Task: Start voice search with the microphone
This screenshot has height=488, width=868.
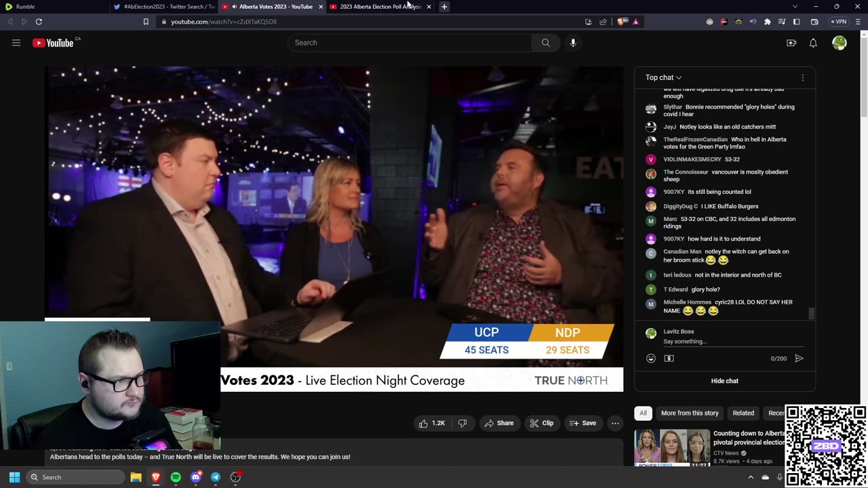Action: [x=573, y=43]
